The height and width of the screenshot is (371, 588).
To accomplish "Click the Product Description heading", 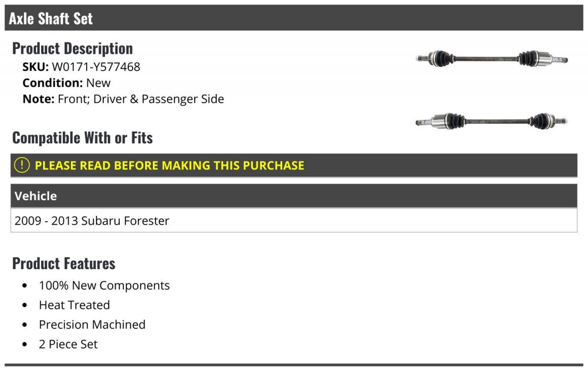I will tap(73, 48).
